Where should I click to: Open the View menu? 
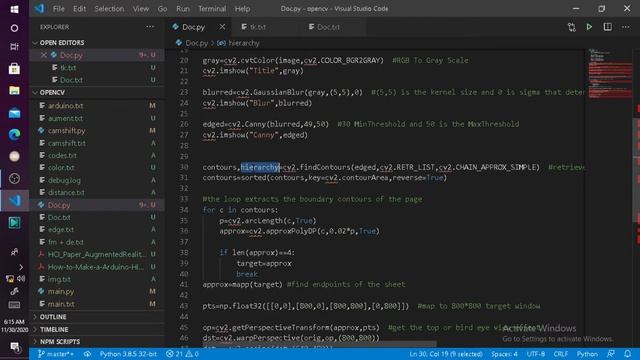tap(141, 9)
